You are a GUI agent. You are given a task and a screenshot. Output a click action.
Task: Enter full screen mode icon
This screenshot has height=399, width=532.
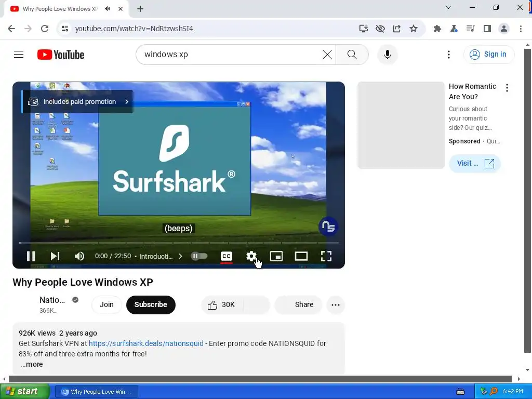(326, 256)
